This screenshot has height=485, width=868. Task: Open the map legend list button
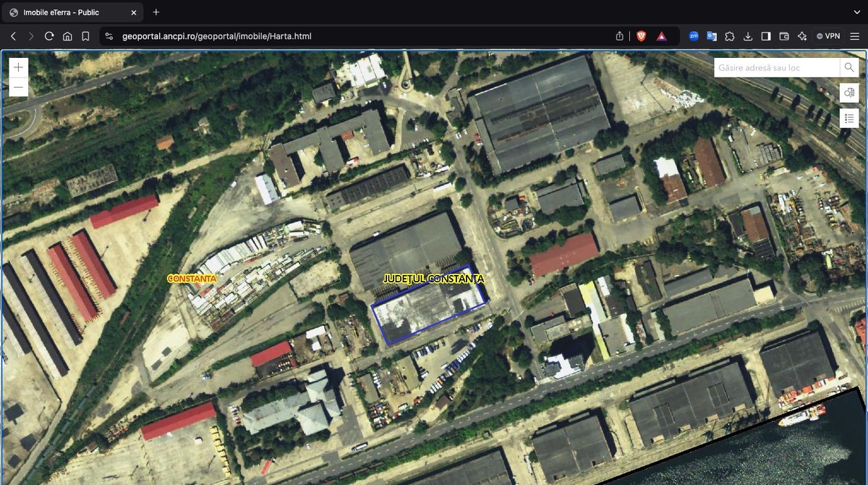[x=849, y=118]
